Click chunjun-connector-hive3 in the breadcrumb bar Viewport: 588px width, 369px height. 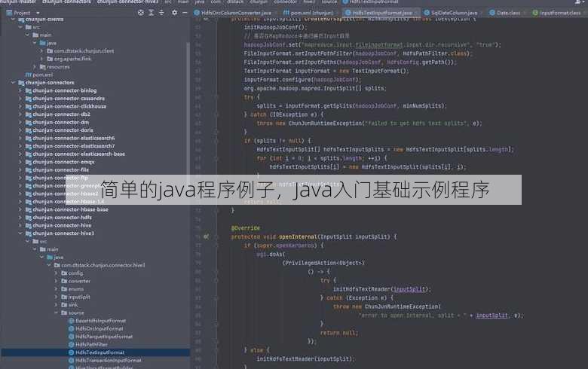tap(127, 2)
